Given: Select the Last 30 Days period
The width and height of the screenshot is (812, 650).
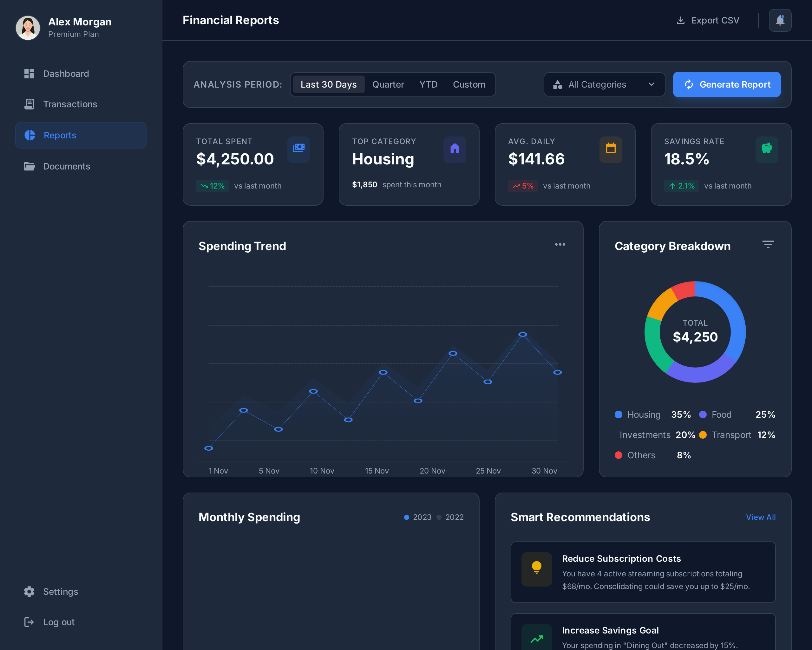Looking at the screenshot, I should point(328,84).
